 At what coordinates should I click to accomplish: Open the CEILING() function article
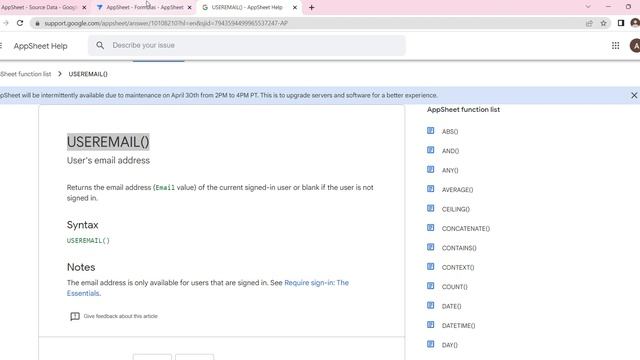tap(456, 209)
